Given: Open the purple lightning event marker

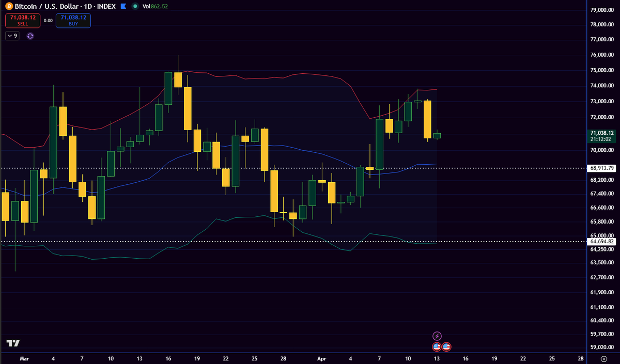Looking at the screenshot, I should click(x=437, y=336).
